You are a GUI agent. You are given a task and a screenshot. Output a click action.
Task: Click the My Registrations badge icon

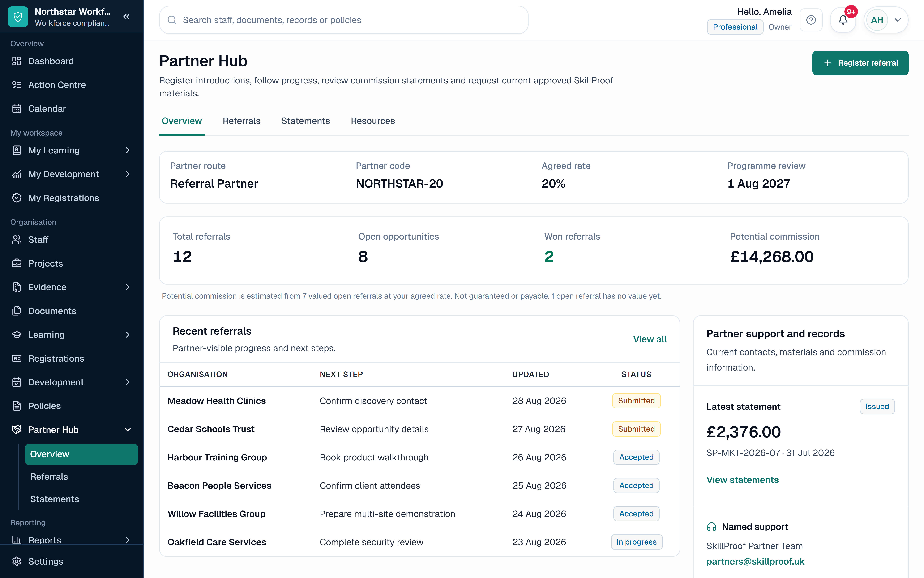click(16, 198)
